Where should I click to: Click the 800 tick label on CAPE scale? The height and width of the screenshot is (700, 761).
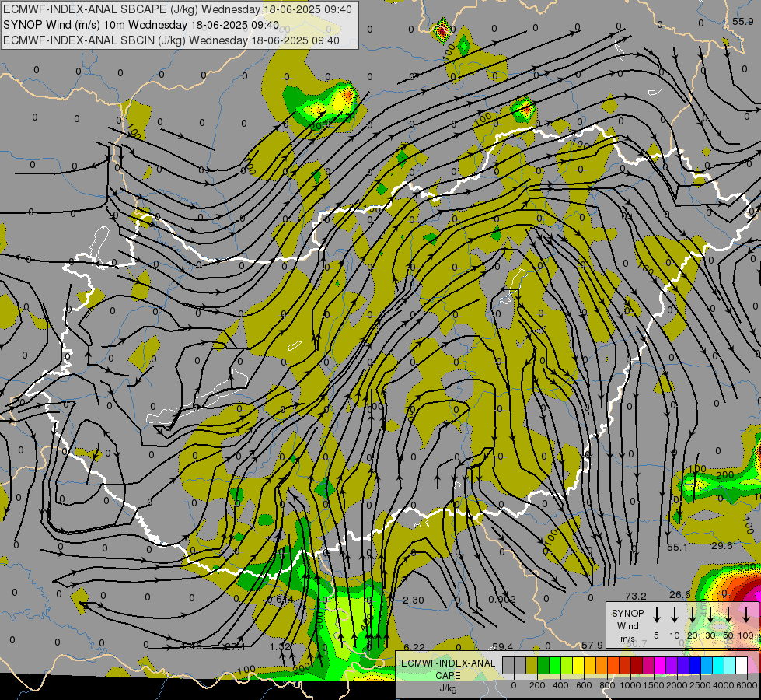click(607, 685)
